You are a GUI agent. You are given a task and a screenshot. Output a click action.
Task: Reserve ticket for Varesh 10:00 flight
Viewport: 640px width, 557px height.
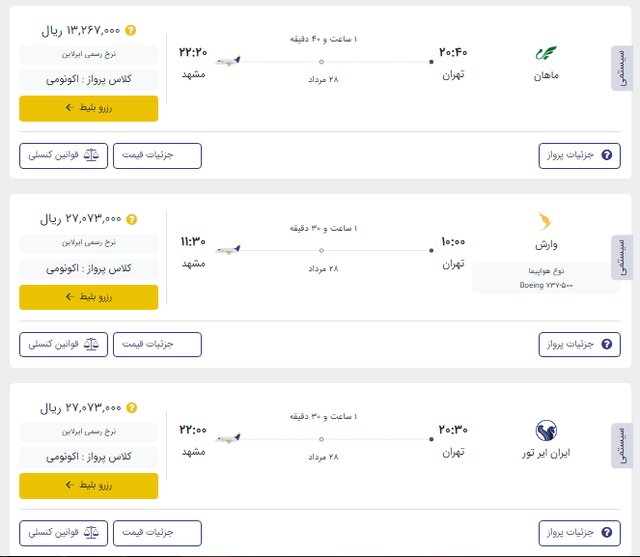pyautogui.click(x=88, y=297)
